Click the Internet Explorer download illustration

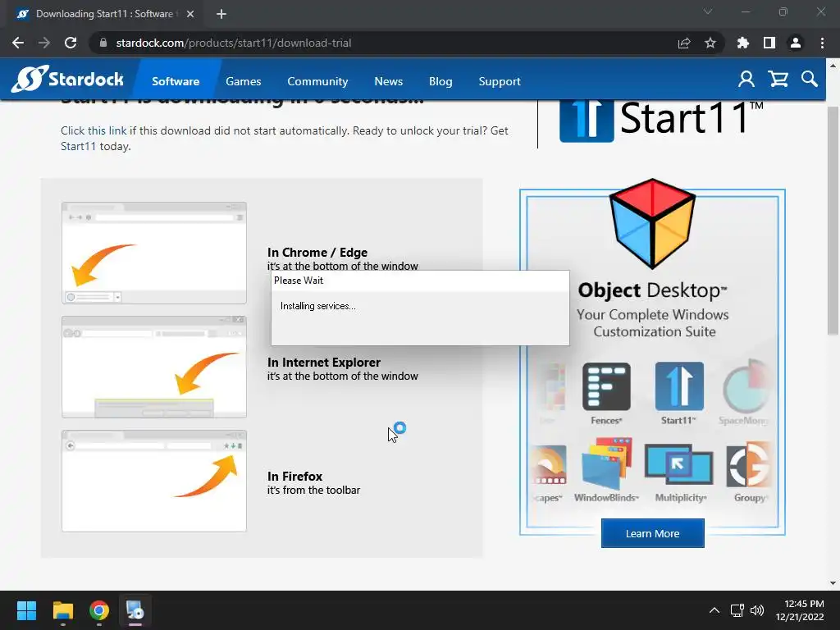153,367
